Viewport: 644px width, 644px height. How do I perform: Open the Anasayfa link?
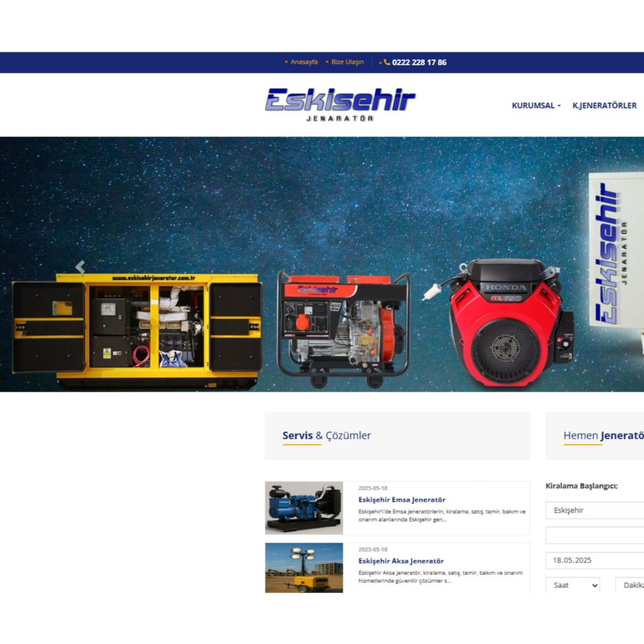click(x=304, y=62)
